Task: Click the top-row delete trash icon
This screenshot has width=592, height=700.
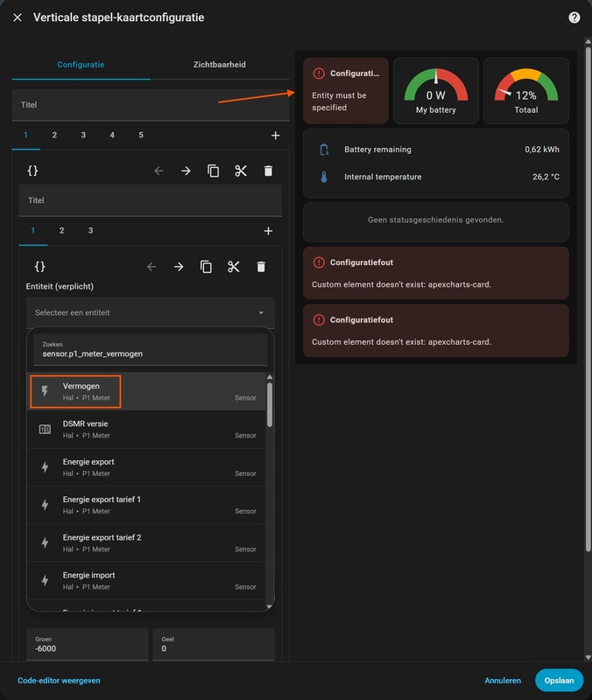Action: click(268, 171)
